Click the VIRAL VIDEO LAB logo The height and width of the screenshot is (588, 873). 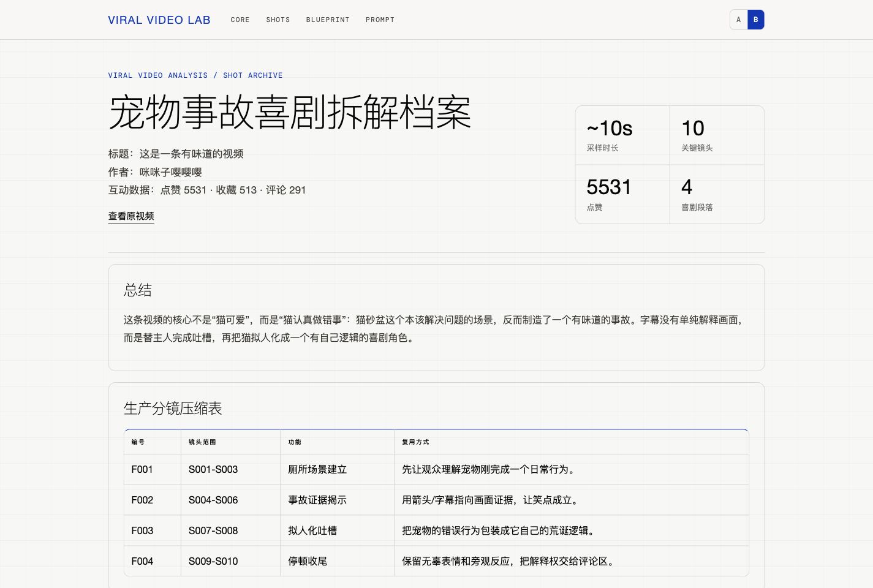coord(159,20)
